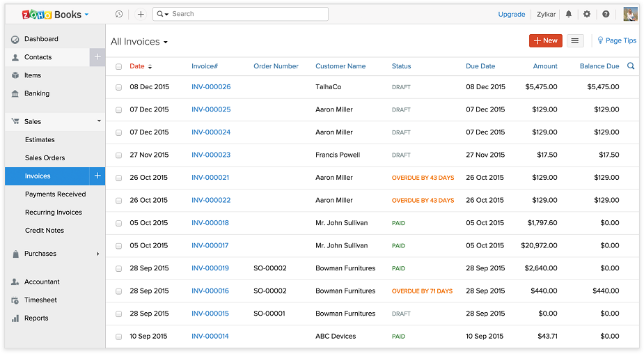Click the Contacts person icon
The height and width of the screenshot is (354, 644).
coord(15,58)
